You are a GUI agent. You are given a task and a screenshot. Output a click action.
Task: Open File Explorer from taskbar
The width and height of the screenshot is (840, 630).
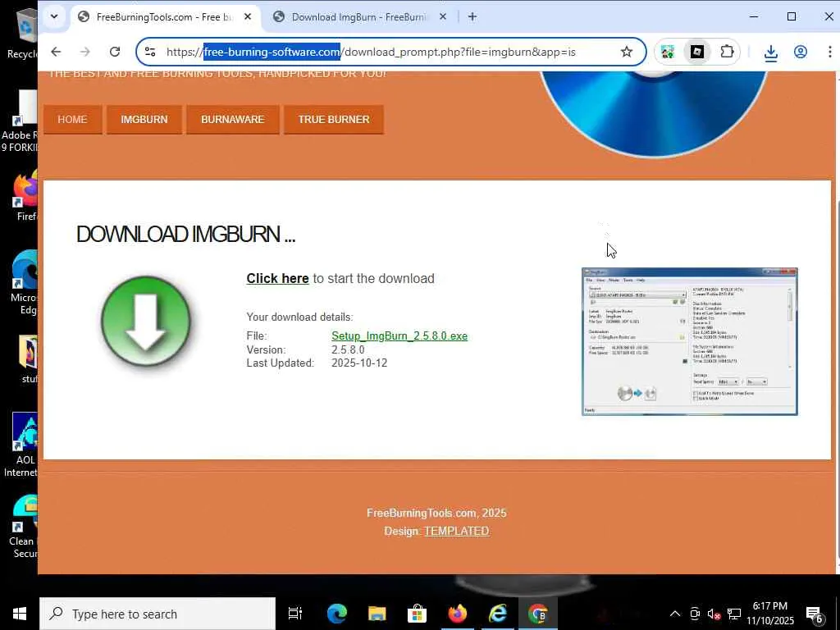[377, 614]
